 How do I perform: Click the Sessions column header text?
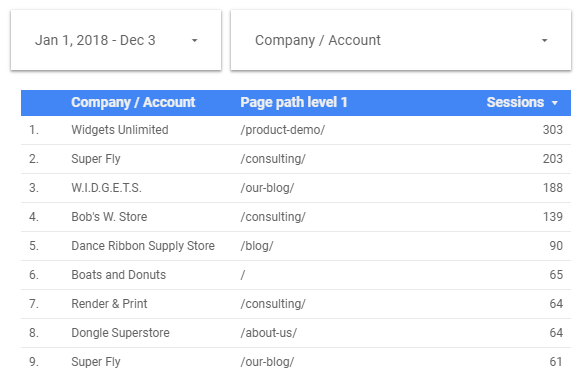click(x=515, y=102)
